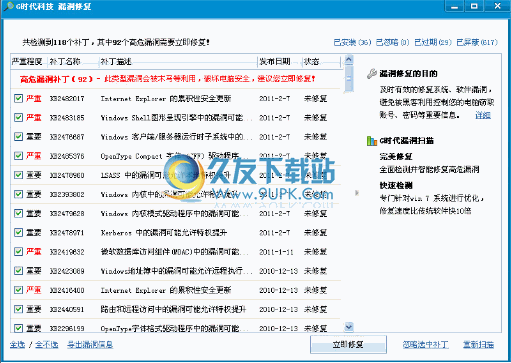
Task: Click 未修复 status of the Kerberos row
Action: pyautogui.click(x=315, y=233)
